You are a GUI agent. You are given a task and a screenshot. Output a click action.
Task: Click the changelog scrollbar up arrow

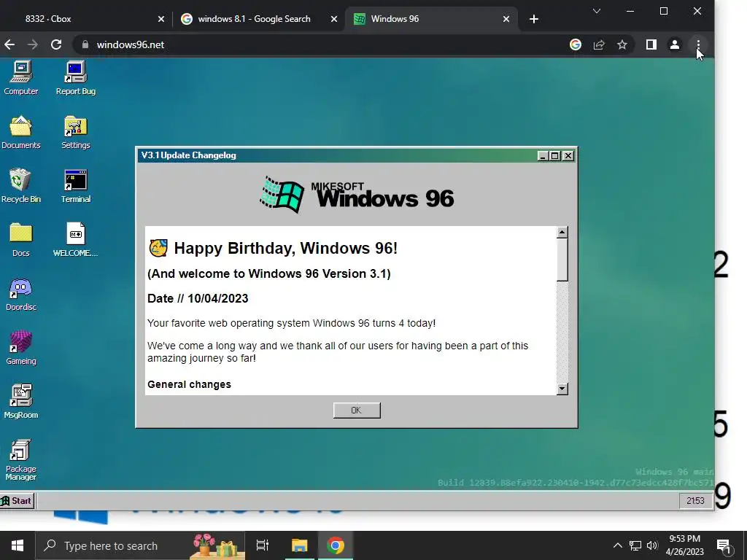point(562,233)
